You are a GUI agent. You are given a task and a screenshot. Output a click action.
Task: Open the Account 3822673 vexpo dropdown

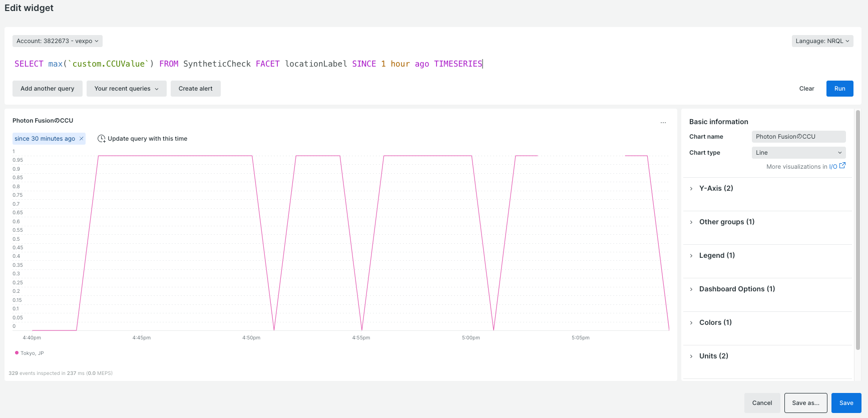[58, 41]
